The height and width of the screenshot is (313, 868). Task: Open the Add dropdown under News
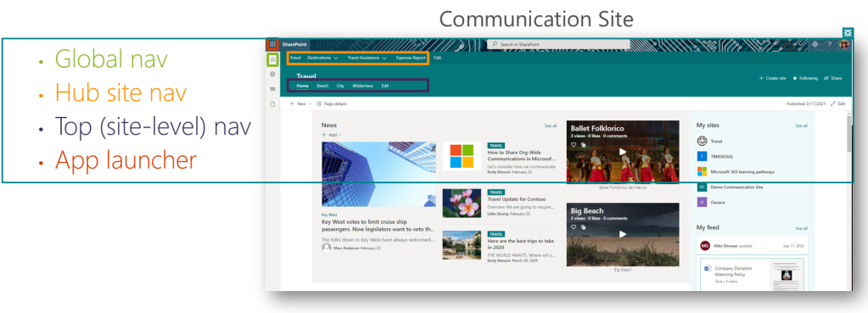[x=332, y=135]
